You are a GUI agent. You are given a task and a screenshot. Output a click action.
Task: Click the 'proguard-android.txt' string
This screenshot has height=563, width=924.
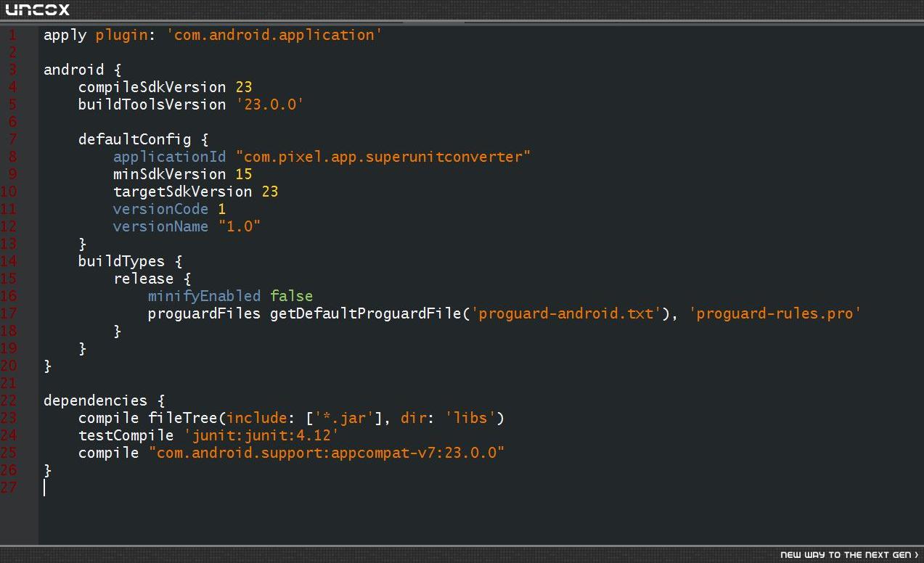(566, 313)
